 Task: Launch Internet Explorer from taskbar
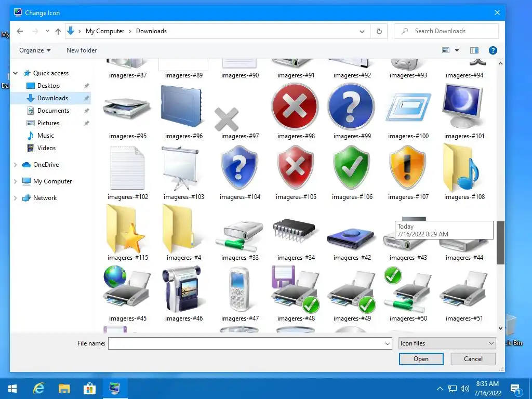(x=38, y=389)
